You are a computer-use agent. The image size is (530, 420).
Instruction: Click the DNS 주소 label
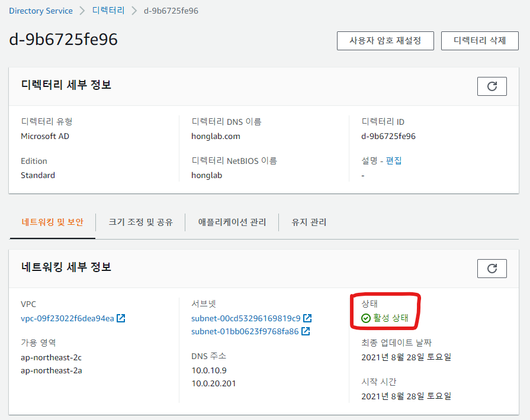(208, 356)
